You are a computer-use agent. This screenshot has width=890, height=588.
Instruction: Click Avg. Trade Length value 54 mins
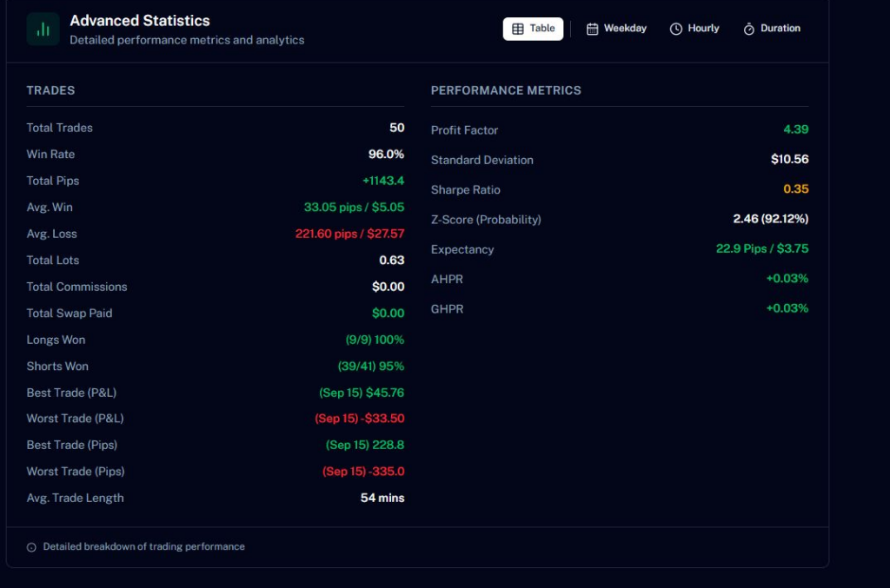pos(382,498)
